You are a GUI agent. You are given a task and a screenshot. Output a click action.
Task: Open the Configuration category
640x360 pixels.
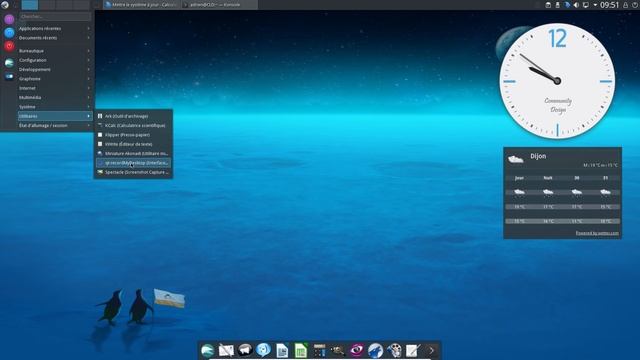[x=55, y=60]
